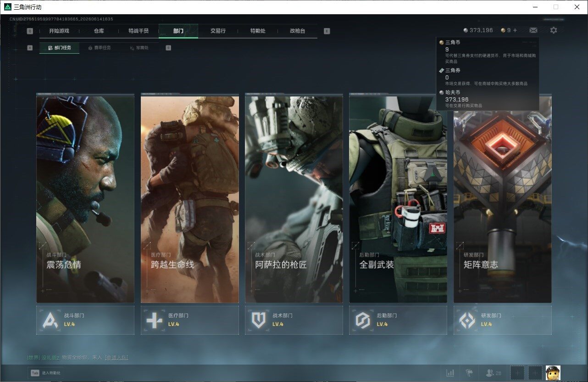Click the 三角洲行动 window title text
588x382 pixels.
pos(28,7)
